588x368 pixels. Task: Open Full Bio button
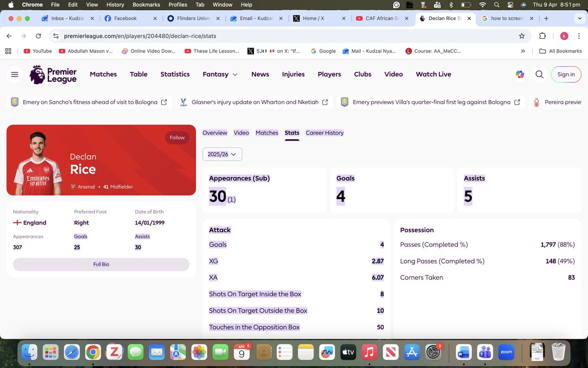click(101, 264)
